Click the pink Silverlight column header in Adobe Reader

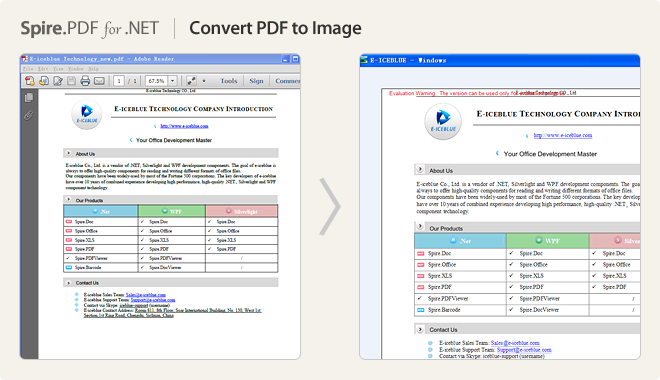242,211
